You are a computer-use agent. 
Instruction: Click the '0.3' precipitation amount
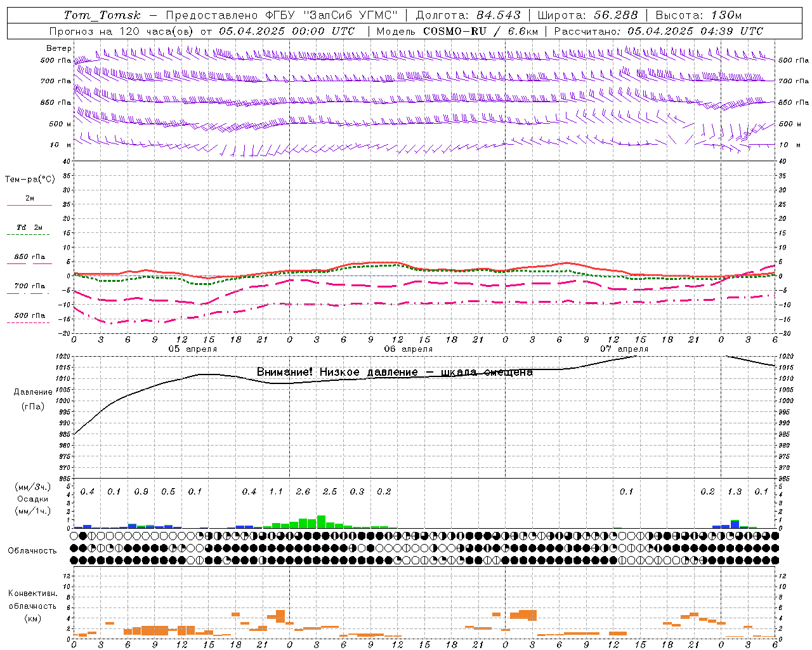coord(357,492)
